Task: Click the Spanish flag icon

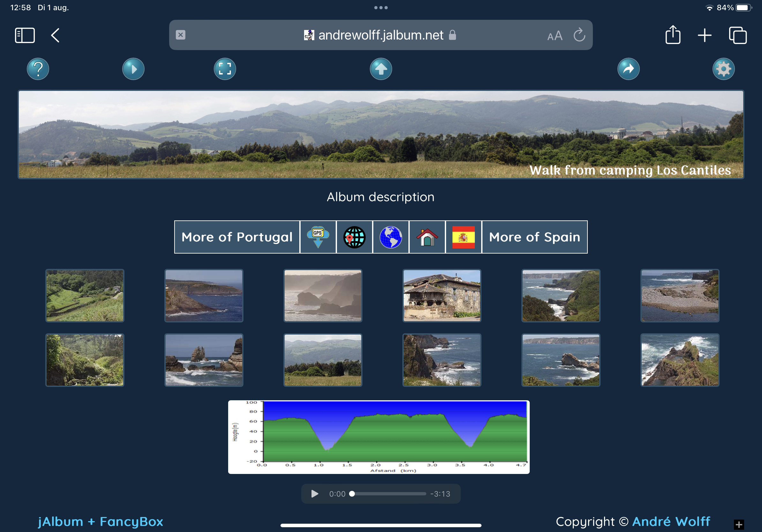Action: click(463, 237)
